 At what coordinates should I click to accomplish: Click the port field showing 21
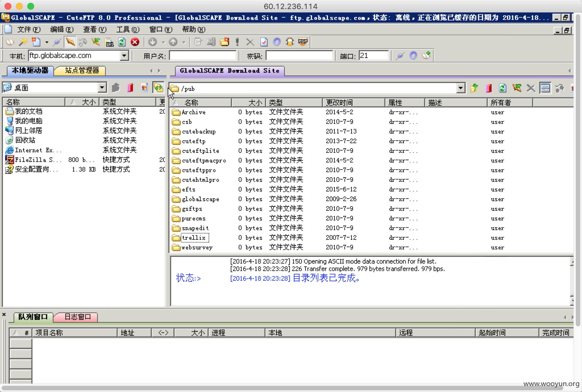coord(374,56)
